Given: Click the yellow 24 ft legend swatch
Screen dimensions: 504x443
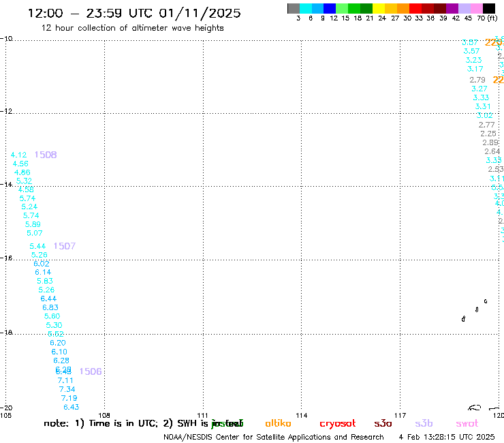Looking at the screenshot, I should tap(379, 8).
